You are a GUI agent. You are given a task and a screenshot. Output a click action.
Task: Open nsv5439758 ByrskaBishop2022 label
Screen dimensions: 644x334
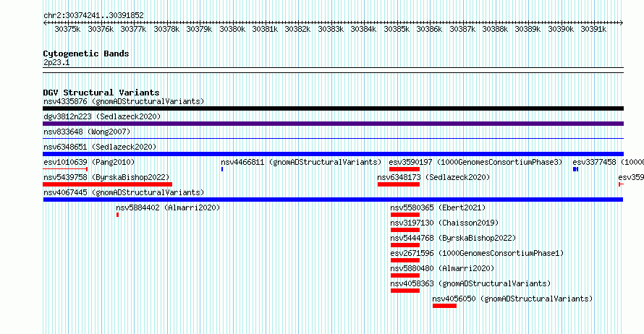tap(106, 177)
